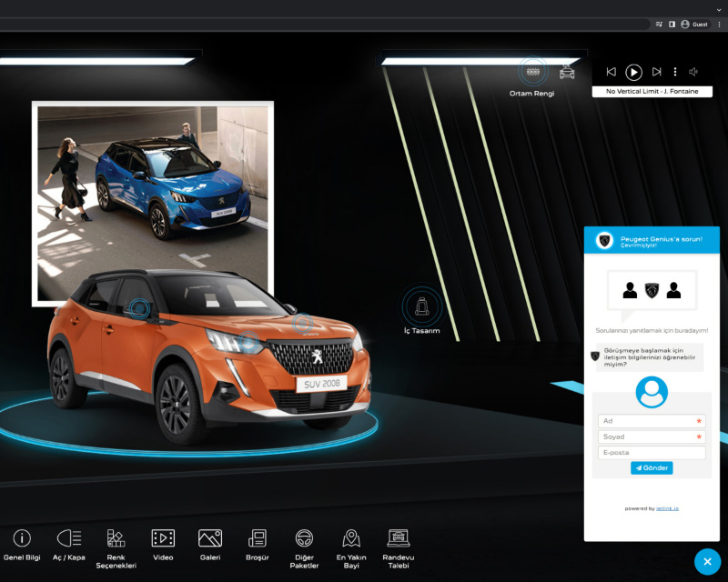This screenshot has width=728, height=582.
Task: Click the "Peugeot Genius'a sorun!" chat title
Action: tap(662, 239)
